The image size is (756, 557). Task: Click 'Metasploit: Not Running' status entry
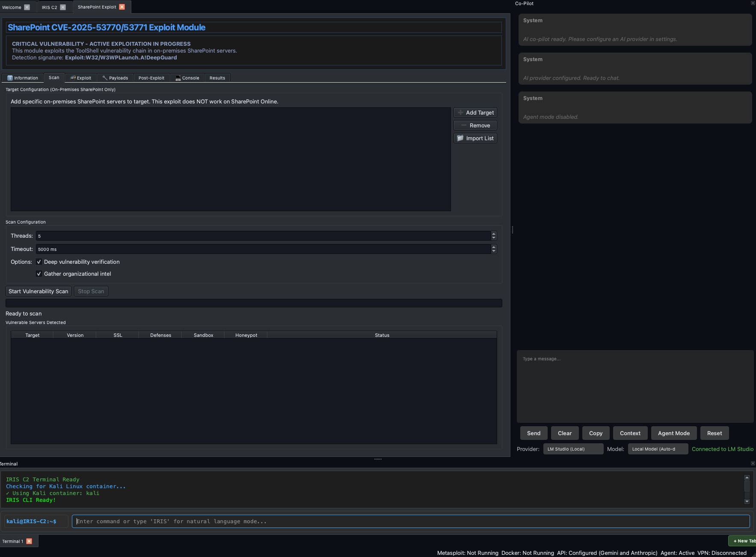[x=468, y=553]
